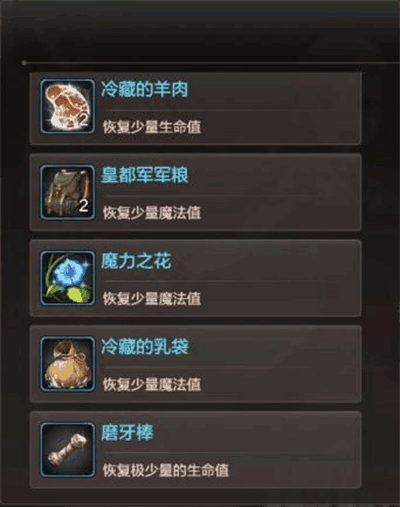The image size is (400, 507).
Task: Click 恢复少量魔法值 text under 魔力之花
Action: point(152,299)
